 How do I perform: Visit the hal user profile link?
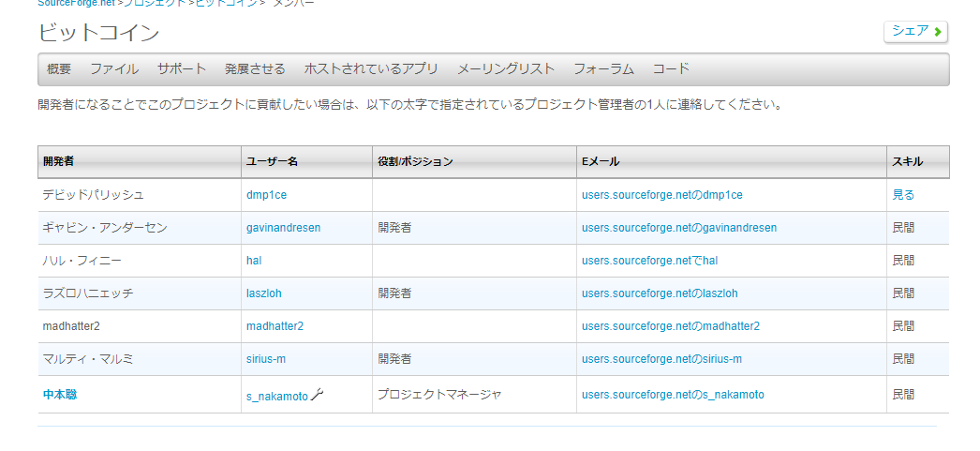pyautogui.click(x=254, y=261)
